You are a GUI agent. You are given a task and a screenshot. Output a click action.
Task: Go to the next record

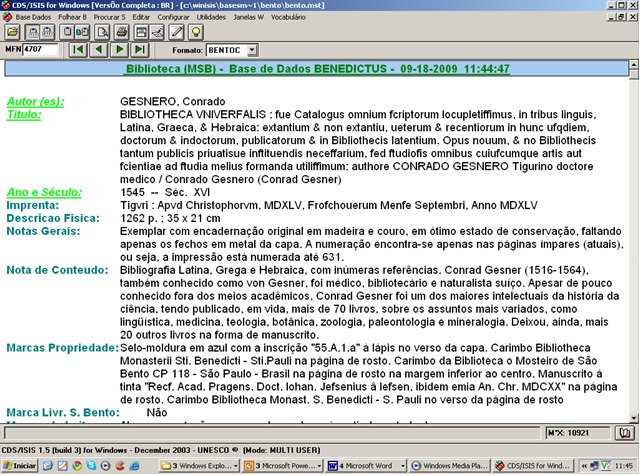click(119, 50)
